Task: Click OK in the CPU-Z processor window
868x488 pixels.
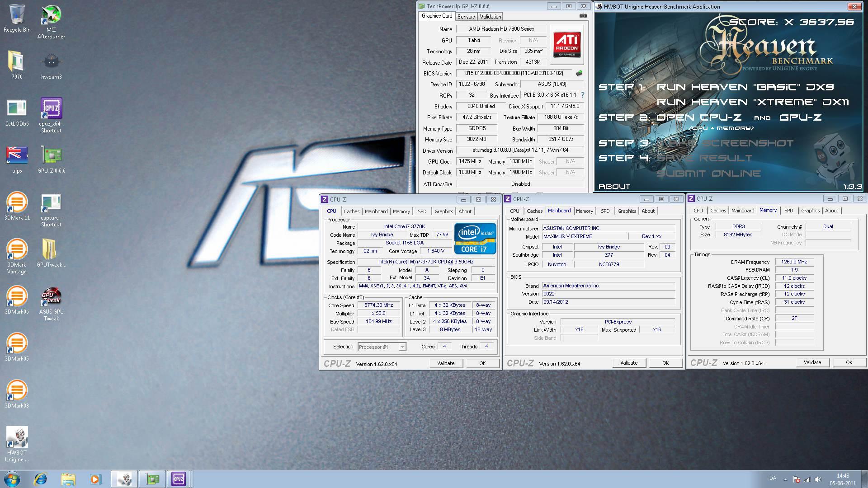Action: pyautogui.click(x=482, y=363)
